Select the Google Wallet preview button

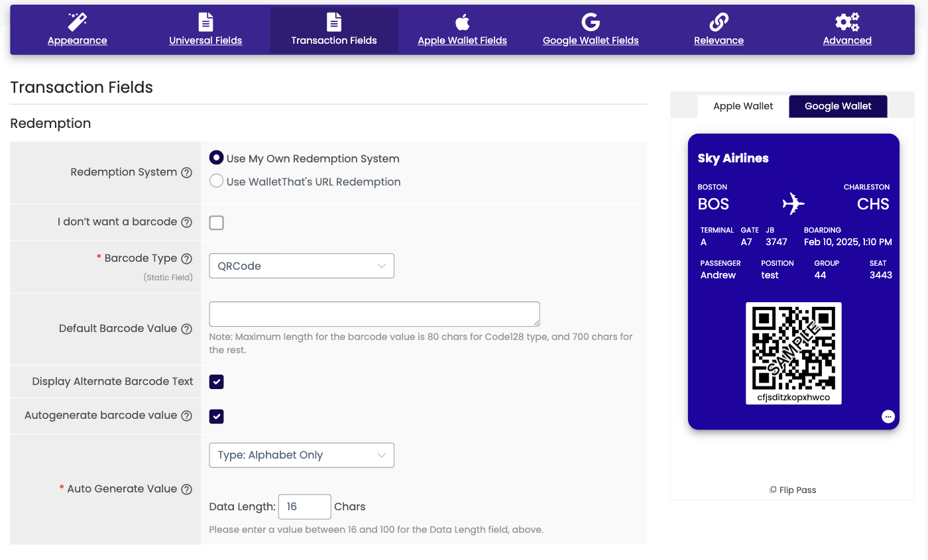838,106
